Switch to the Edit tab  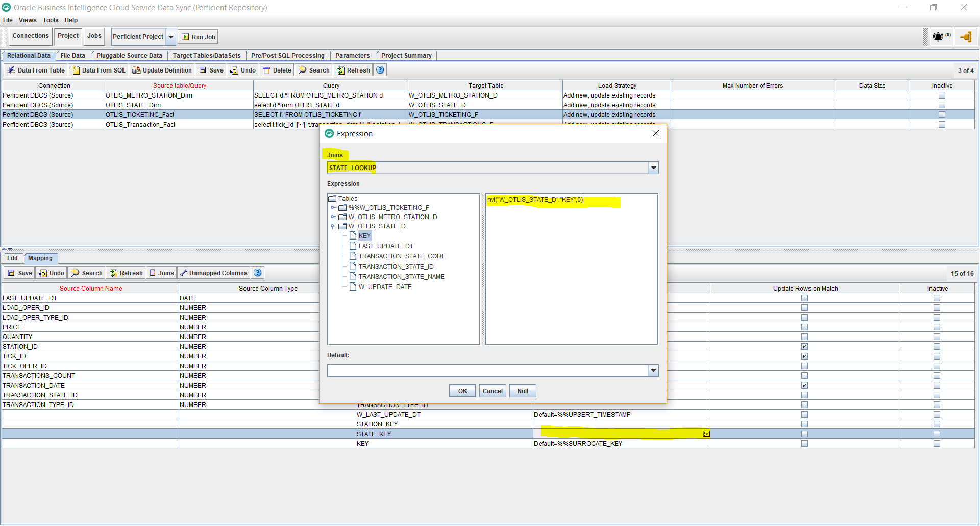tap(13, 258)
